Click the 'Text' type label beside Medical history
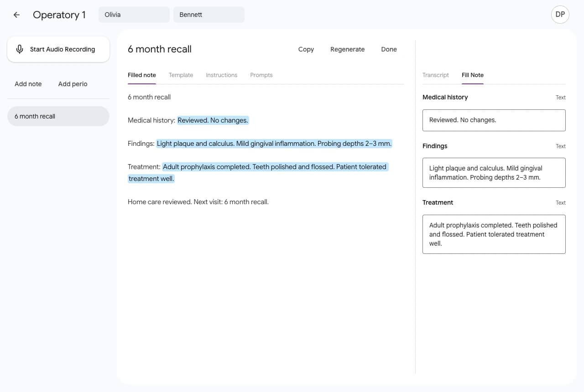 pos(561,98)
